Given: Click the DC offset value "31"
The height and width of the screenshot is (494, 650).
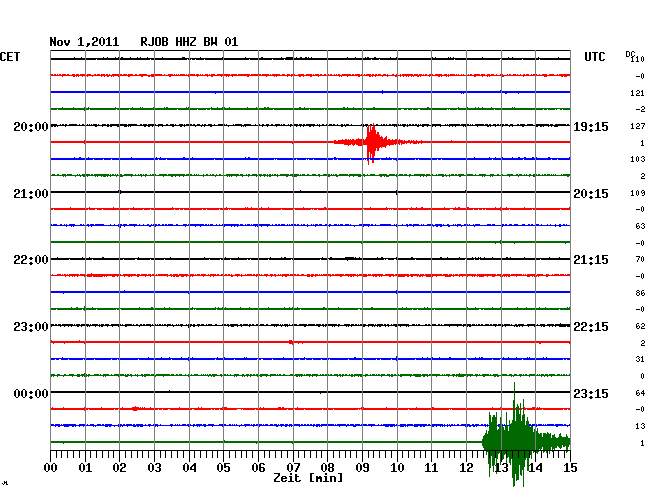Looking at the screenshot, I should [x=640, y=359].
